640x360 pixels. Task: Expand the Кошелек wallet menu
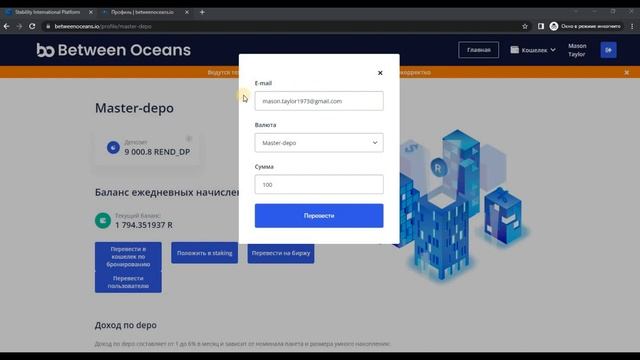point(533,50)
